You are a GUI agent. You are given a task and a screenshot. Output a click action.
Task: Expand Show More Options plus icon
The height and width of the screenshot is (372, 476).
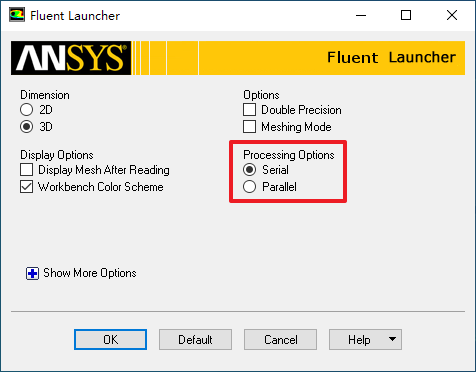coord(32,274)
